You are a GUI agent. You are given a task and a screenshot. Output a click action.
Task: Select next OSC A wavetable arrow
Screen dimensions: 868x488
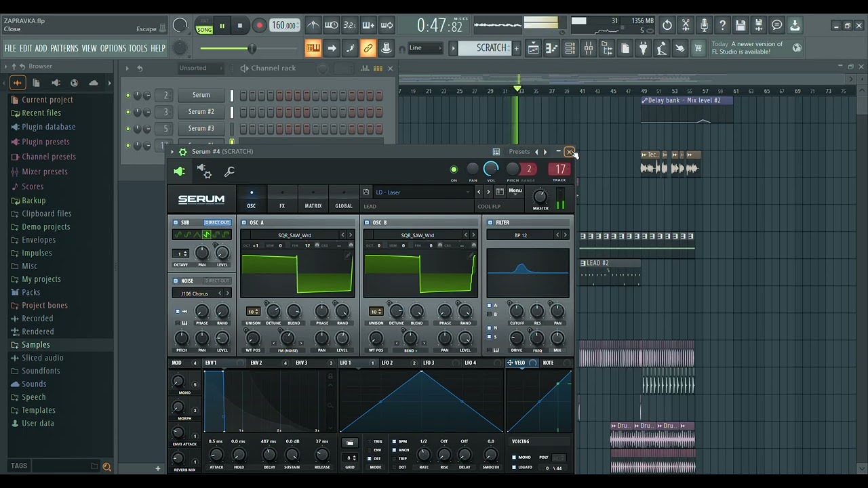coord(351,235)
